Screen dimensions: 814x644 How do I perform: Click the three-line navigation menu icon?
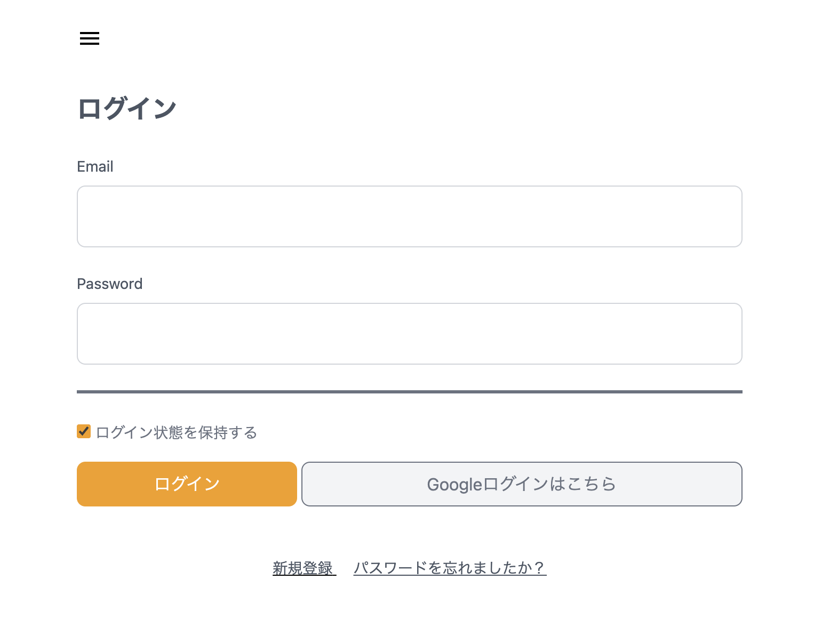(x=90, y=38)
